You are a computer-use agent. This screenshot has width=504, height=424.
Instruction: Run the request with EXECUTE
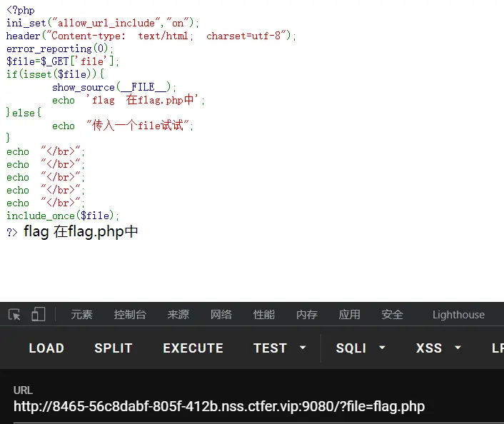[193, 348]
